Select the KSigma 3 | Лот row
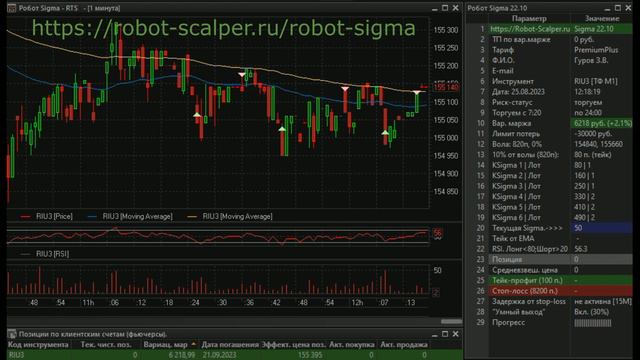 point(549,186)
